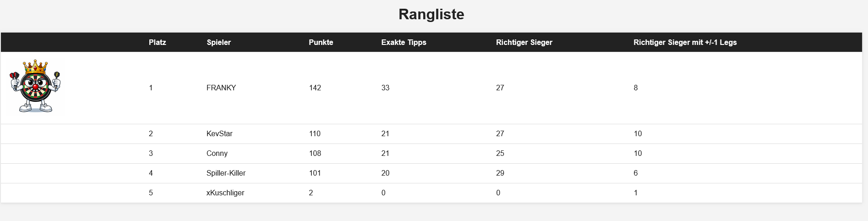
Task: Click player name xKuschliger
Action: pos(225,193)
